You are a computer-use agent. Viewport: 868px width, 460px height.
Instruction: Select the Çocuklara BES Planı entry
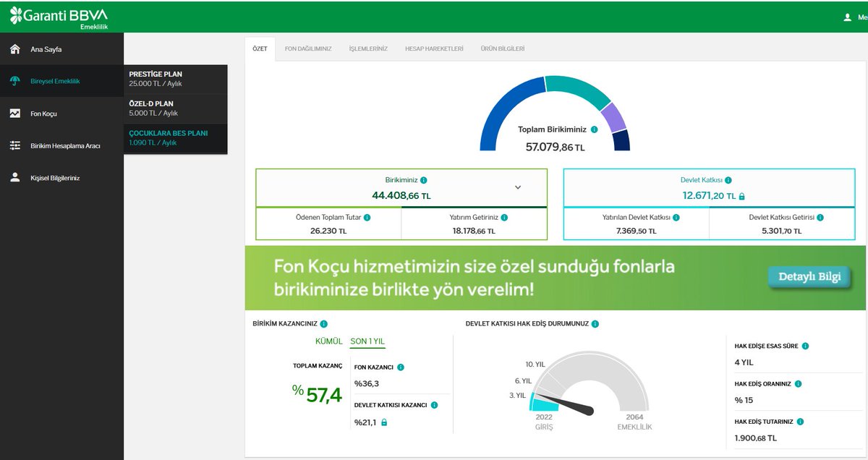point(176,138)
